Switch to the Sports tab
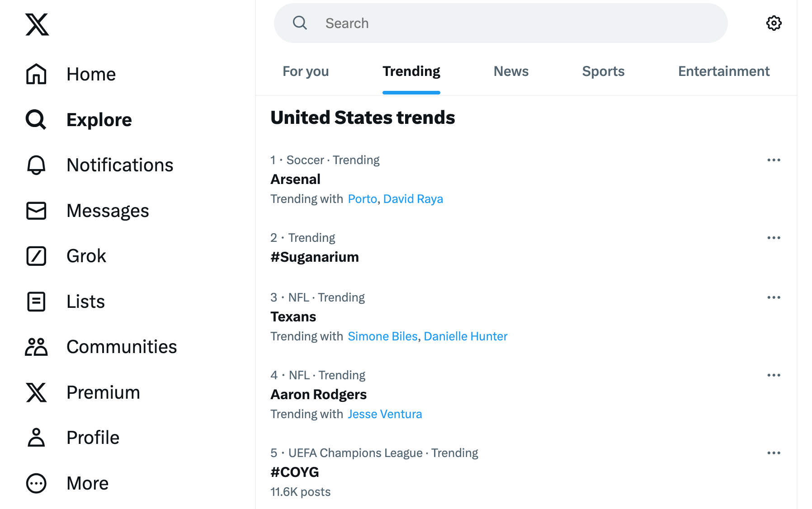 pos(603,71)
